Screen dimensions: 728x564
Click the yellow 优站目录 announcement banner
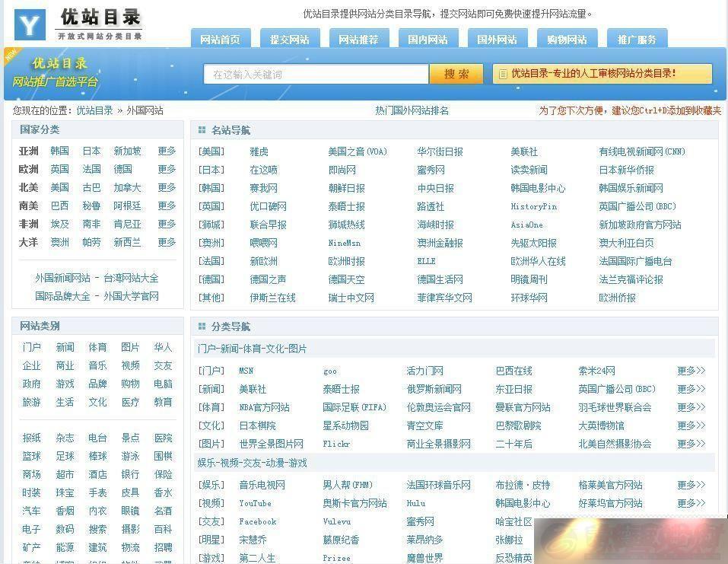click(x=602, y=73)
